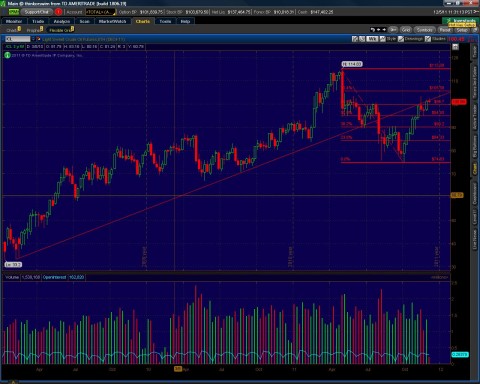Open the Setup menu button
The width and height of the screenshot is (480, 384).
pyautogui.click(x=462, y=30)
